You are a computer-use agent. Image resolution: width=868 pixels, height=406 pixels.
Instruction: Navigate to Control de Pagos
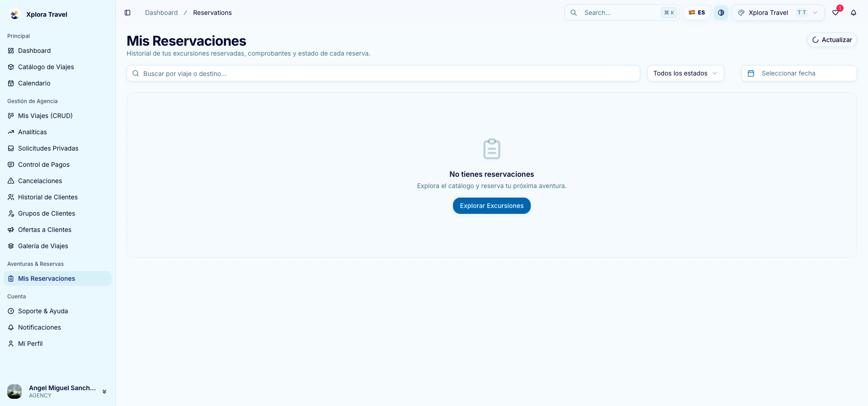[57, 165]
